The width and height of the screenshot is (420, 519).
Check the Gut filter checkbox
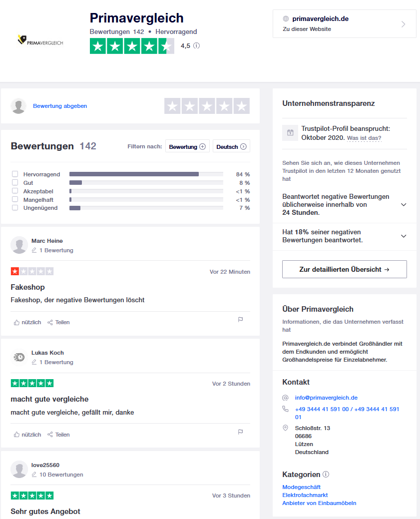(x=15, y=182)
